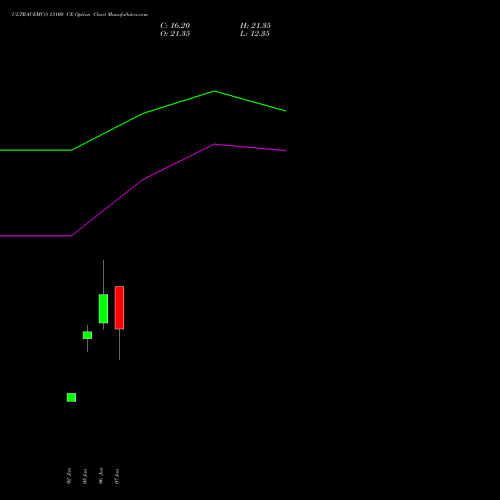Click the 06 Jan date axis label
The image size is (500, 500).
[101, 476]
